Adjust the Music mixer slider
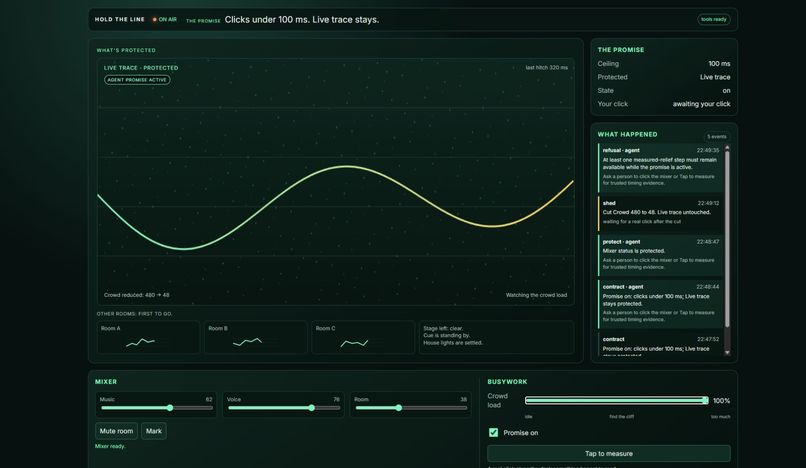Viewport: 806px width, 468px height. [x=157, y=408]
